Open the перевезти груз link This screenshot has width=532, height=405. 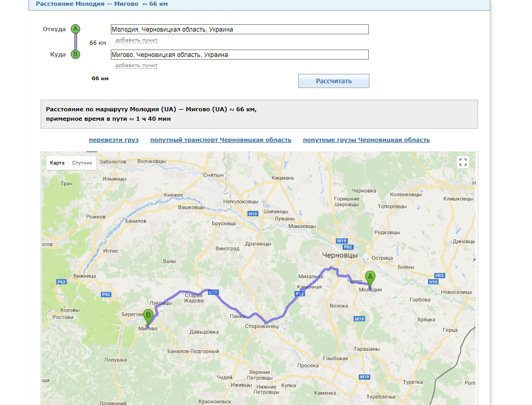coord(113,140)
